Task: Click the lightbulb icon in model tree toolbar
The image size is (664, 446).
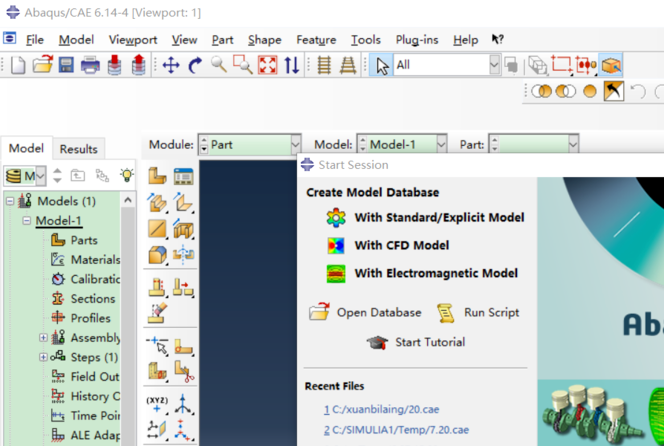Action: pyautogui.click(x=126, y=175)
